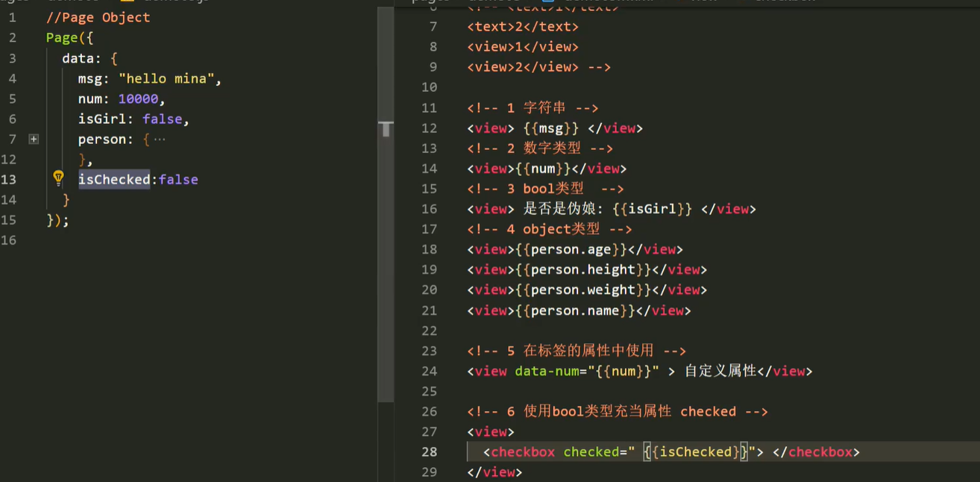Click the {{isChecked}} binding in right editor

click(x=695, y=451)
